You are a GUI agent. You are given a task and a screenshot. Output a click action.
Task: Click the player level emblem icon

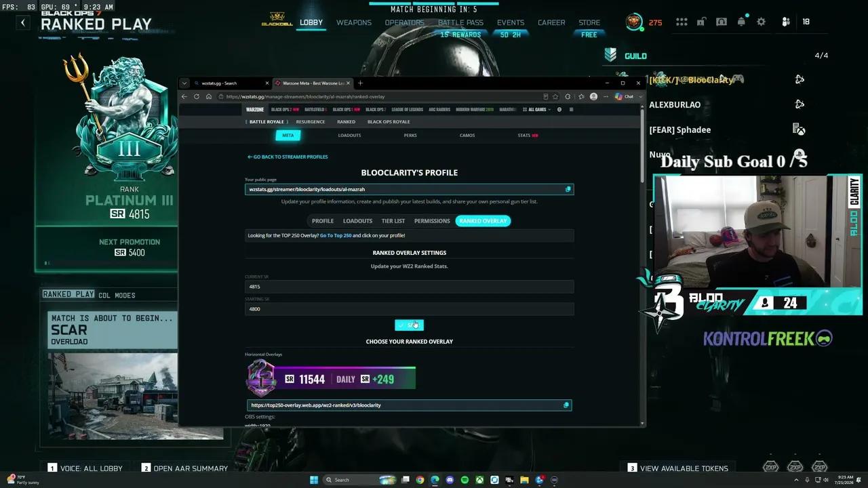(635, 22)
